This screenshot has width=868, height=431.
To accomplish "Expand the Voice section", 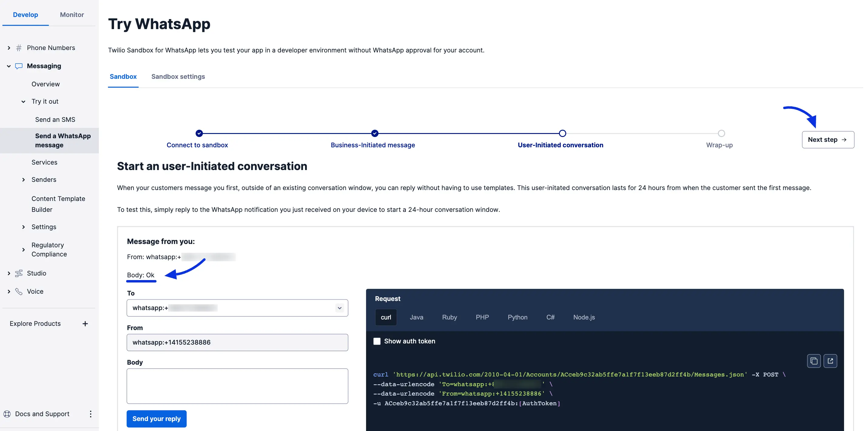I will pyautogui.click(x=9, y=292).
